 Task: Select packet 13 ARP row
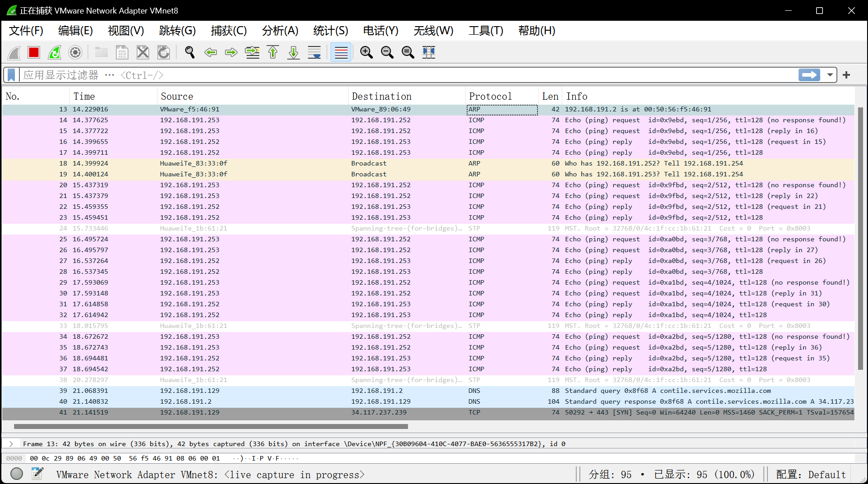point(428,109)
